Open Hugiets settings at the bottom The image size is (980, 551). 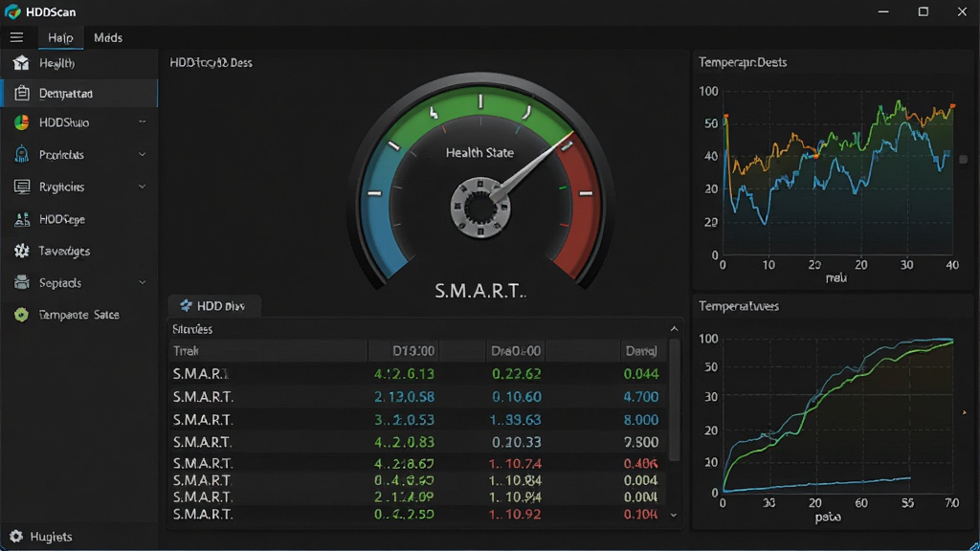pos(41,537)
